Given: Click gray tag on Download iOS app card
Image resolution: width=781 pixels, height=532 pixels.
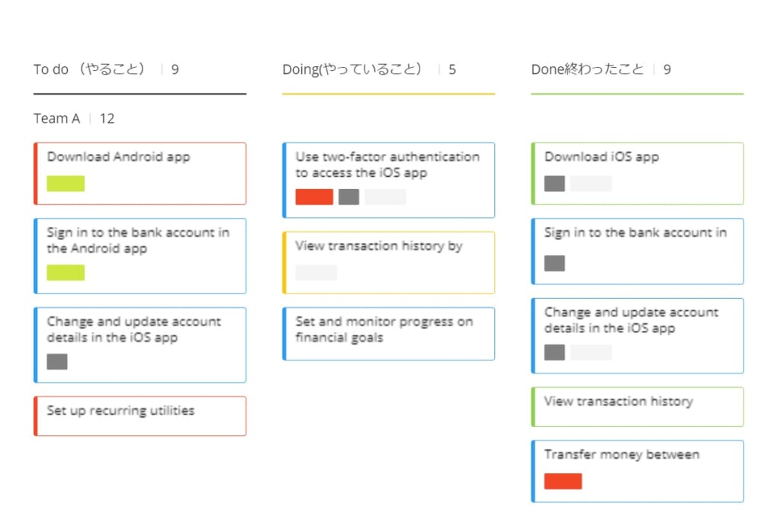Looking at the screenshot, I should tap(554, 184).
